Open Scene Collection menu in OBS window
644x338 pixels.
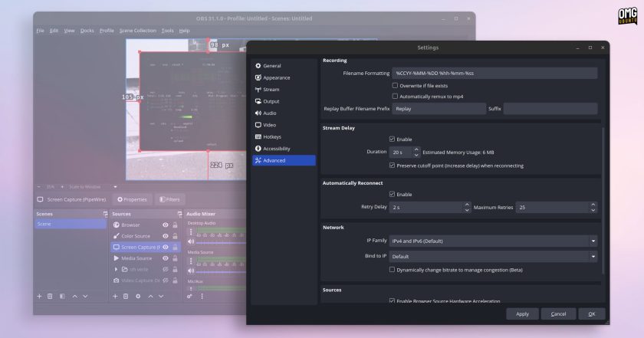[137, 31]
